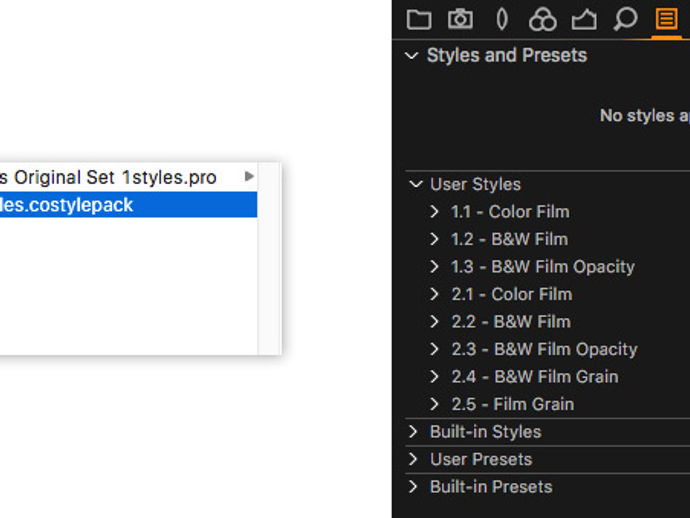The width and height of the screenshot is (690, 518).
Task: Select the Adjustments list tool tab
Action: (x=666, y=19)
